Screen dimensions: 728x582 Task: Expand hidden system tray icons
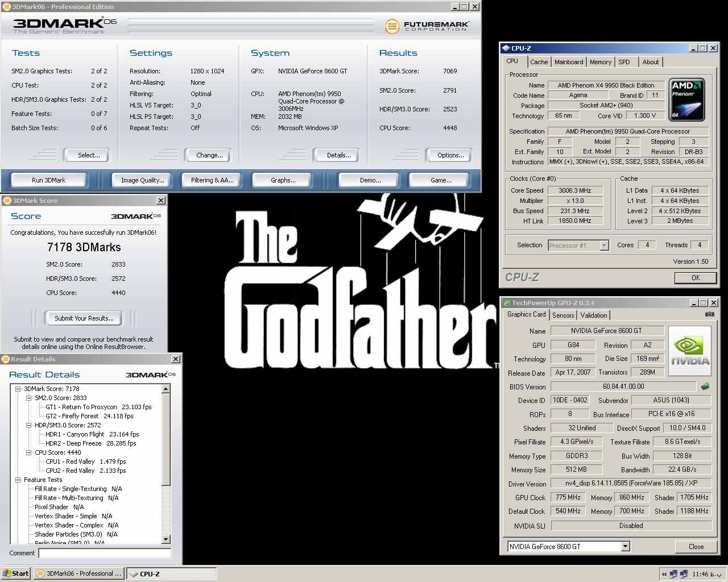[664, 574]
